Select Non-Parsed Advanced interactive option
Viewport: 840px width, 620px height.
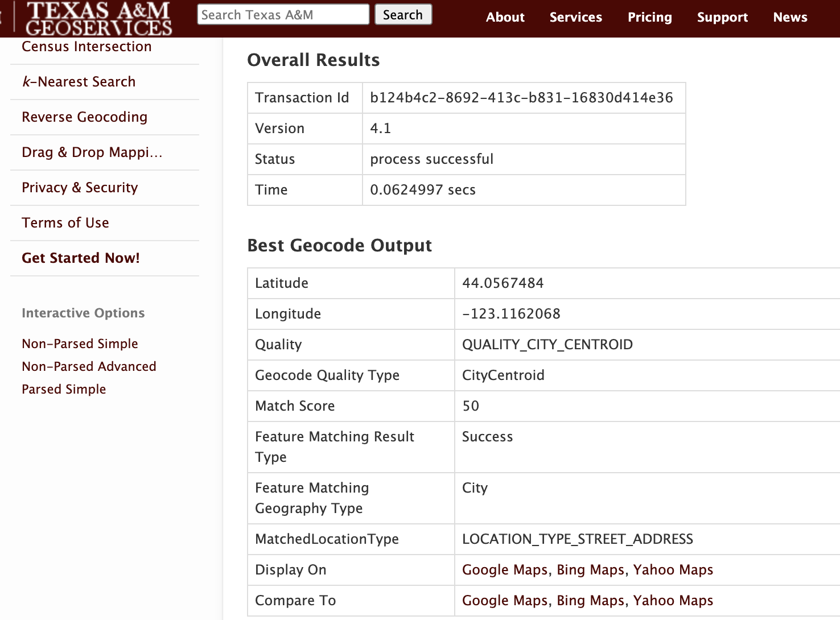point(89,367)
